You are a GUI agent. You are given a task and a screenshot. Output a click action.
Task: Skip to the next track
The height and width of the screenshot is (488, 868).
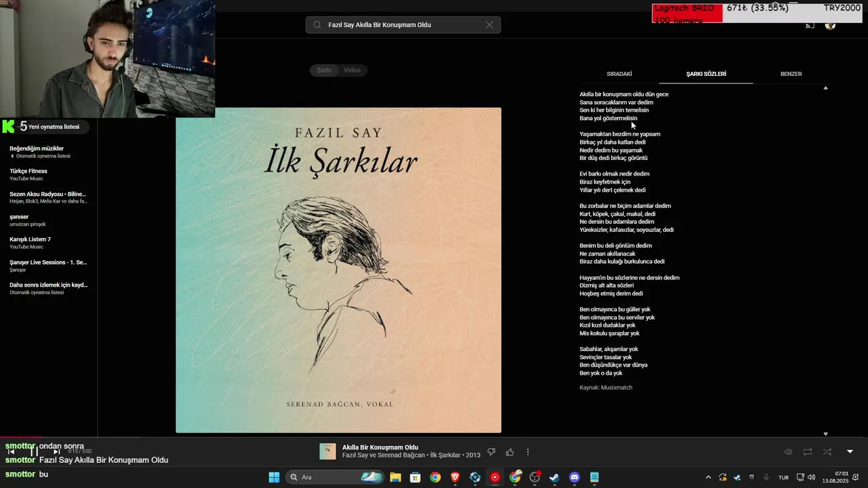(57, 452)
